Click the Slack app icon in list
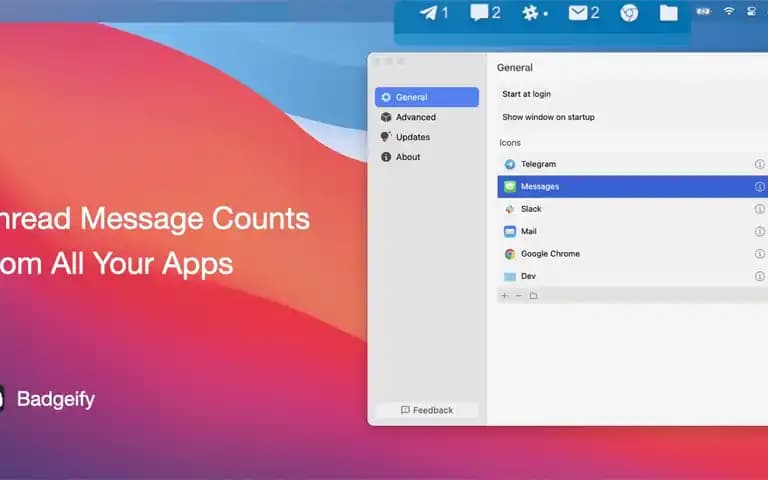 click(x=510, y=209)
